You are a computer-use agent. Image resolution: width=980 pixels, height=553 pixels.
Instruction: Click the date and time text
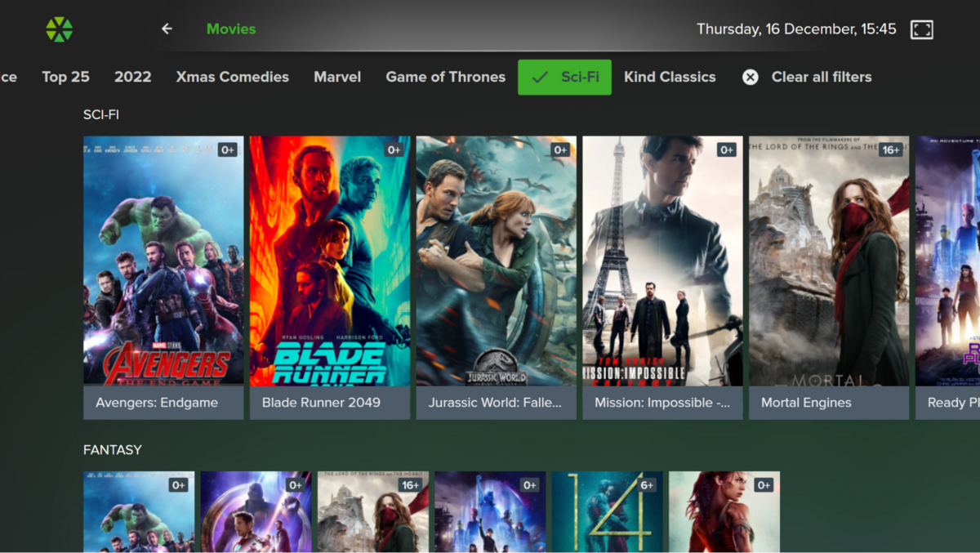coord(796,29)
